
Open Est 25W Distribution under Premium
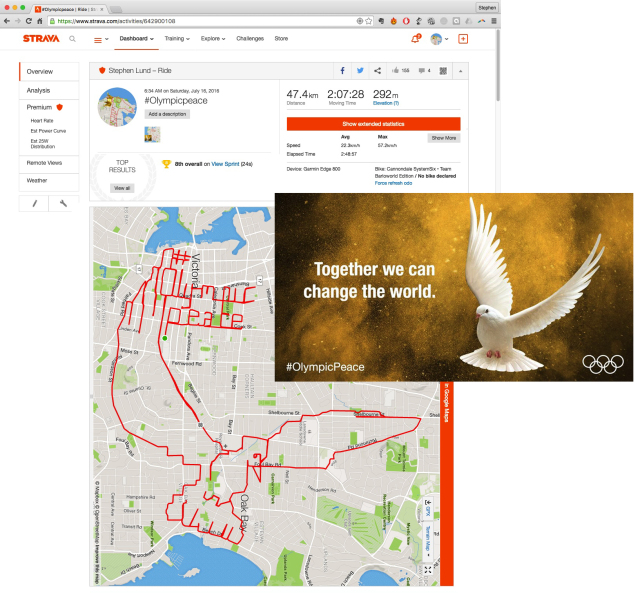coord(43,144)
